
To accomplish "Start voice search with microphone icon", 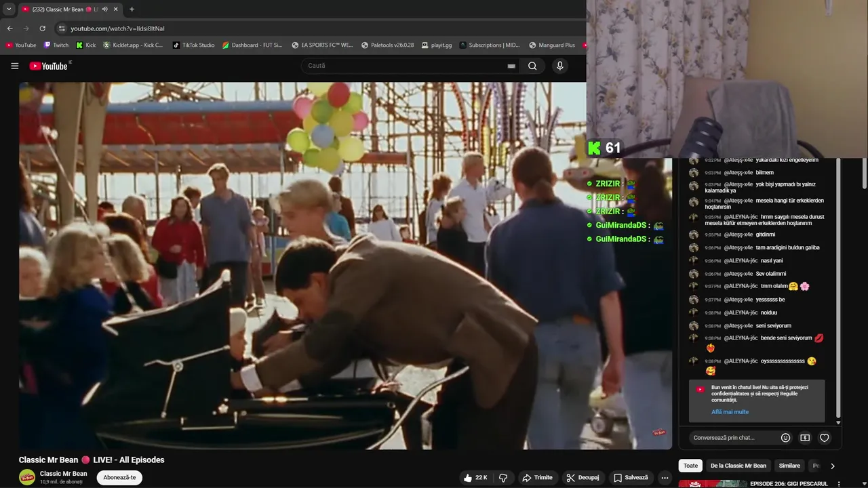I will coord(559,66).
